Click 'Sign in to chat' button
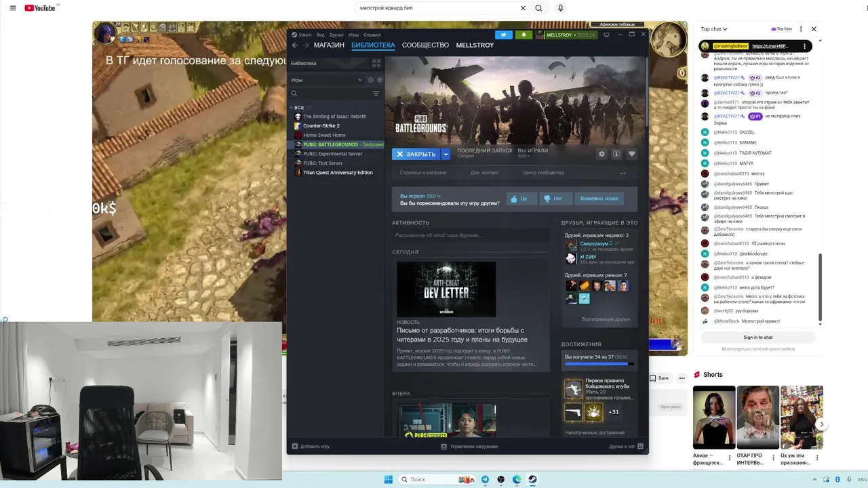Screen dimensions: 868x488 [758, 337]
